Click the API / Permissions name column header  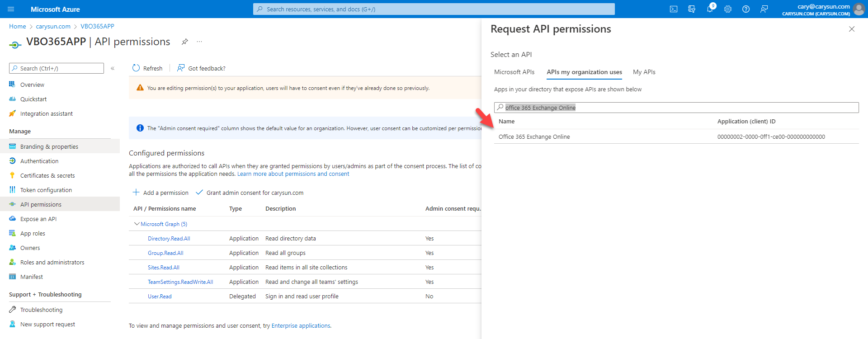tap(165, 208)
